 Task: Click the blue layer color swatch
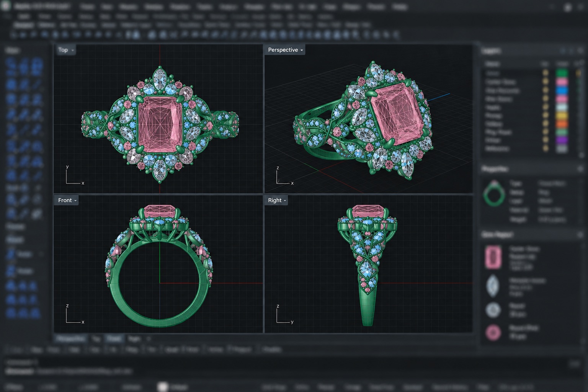pos(562,90)
